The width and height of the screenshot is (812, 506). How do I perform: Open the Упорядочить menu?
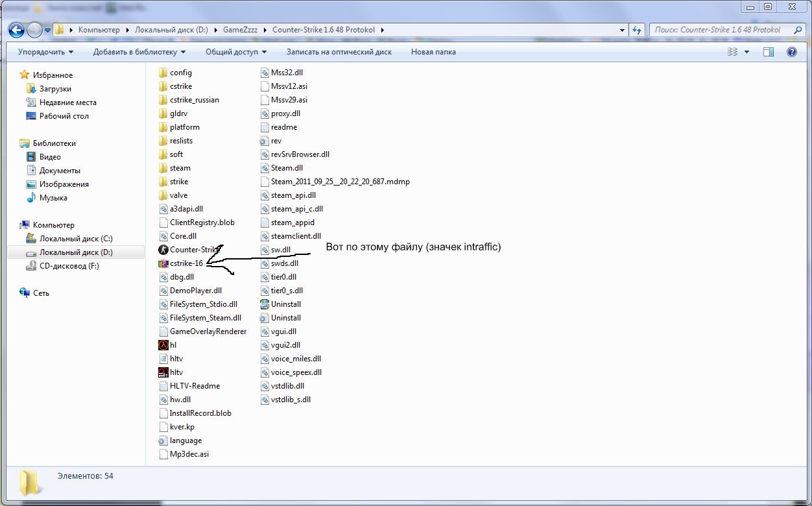click(45, 52)
